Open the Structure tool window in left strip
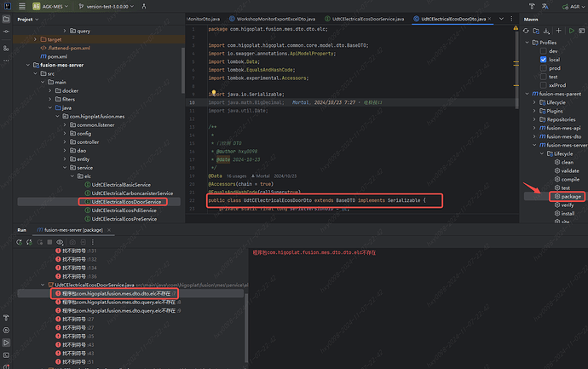 6,48
